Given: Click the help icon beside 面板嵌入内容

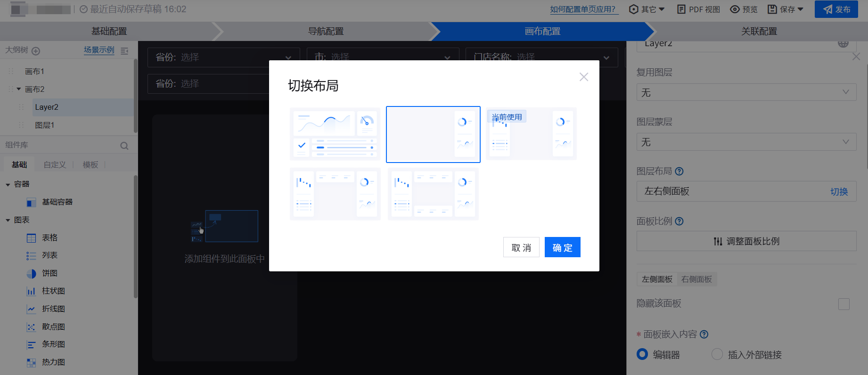Looking at the screenshot, I should (x=704, y=334).
